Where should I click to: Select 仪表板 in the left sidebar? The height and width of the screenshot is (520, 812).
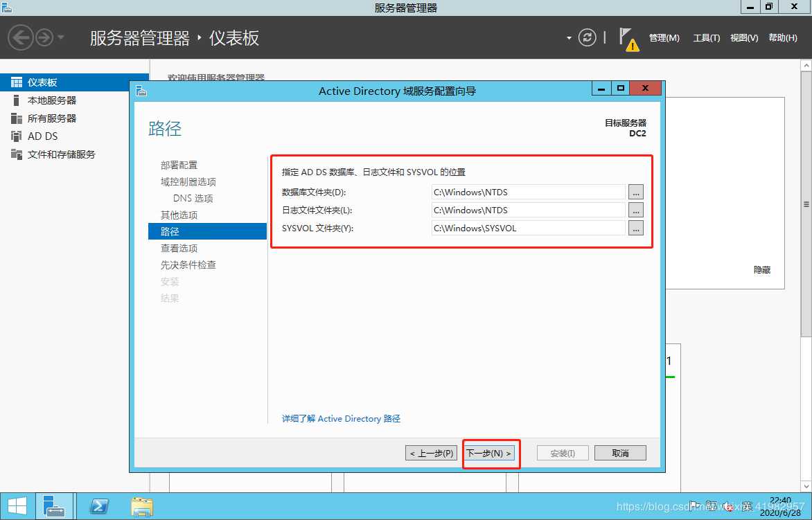pyautogui.click(x=75, y=82)
